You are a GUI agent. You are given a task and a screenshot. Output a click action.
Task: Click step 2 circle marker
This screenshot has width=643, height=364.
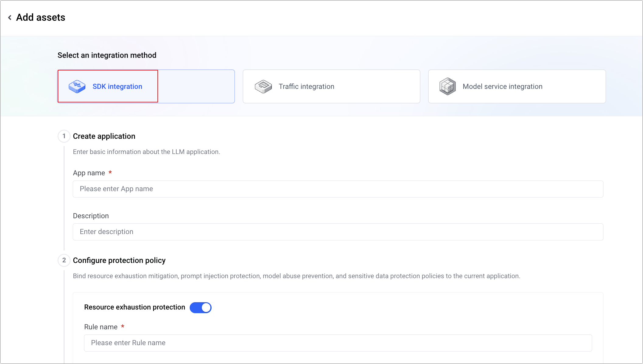[x=64, y=260]
